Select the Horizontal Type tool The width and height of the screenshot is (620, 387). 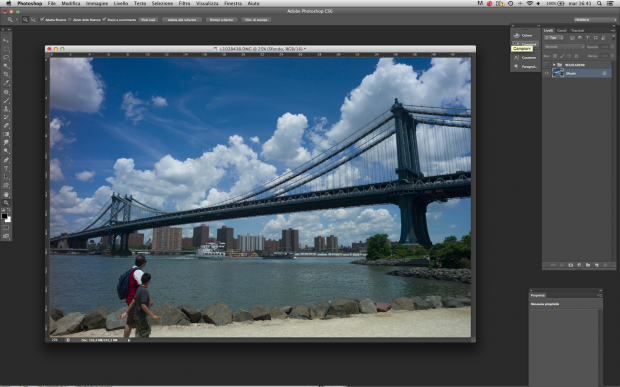[6, 168]
